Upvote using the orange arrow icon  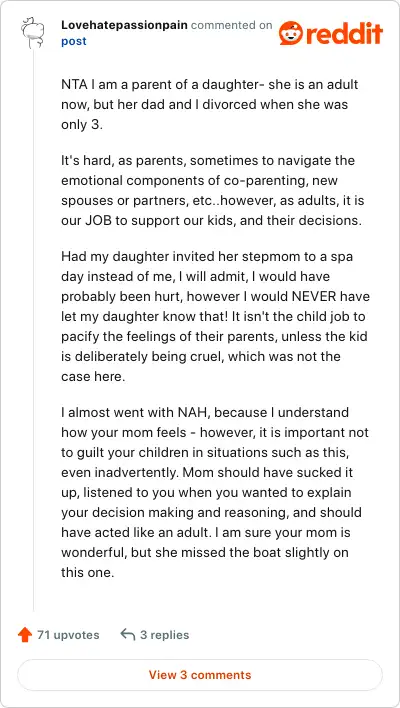25,635
